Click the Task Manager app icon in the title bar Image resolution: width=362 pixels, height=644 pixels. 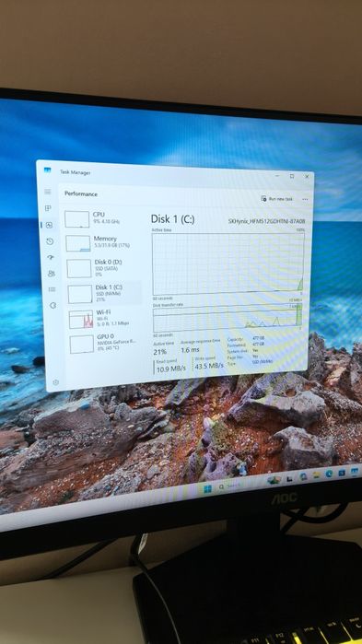click(x=48, y=170)
